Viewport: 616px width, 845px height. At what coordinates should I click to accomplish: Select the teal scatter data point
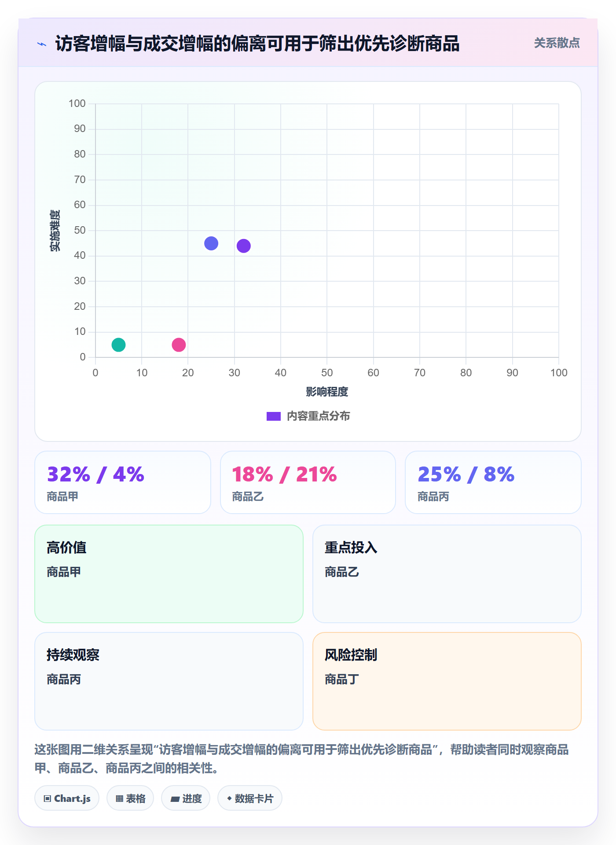118,345
